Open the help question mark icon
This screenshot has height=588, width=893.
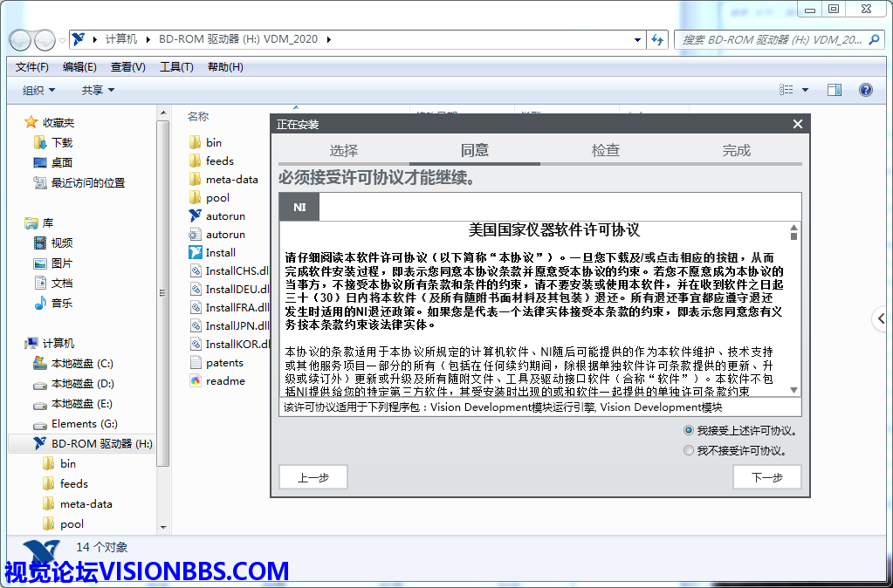[865, 90]
